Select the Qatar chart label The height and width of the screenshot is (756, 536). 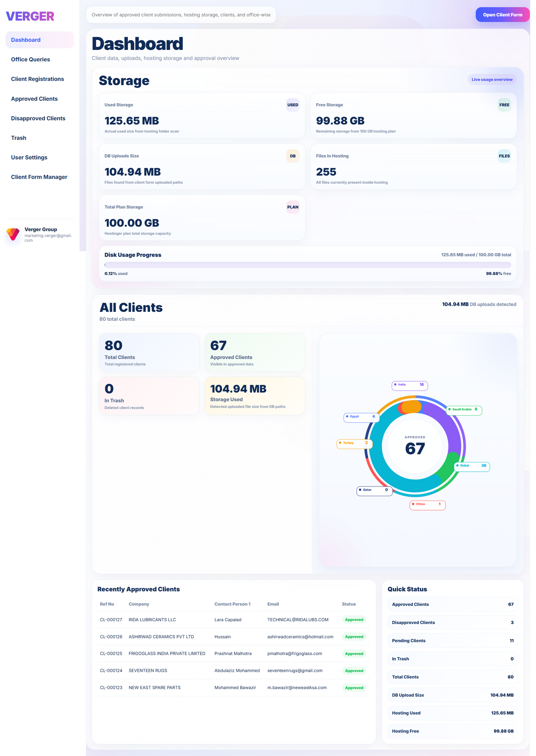pyautogui.click(x=374, y=490)
